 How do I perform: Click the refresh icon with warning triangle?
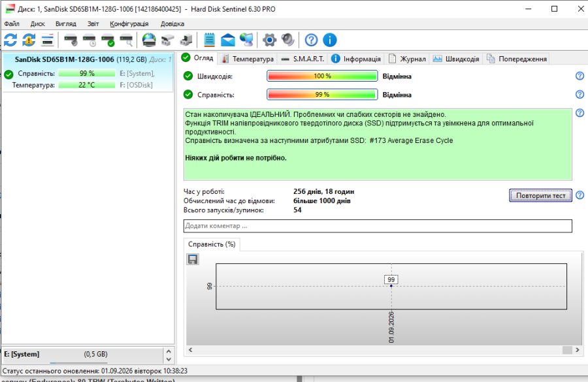[29, 40]
